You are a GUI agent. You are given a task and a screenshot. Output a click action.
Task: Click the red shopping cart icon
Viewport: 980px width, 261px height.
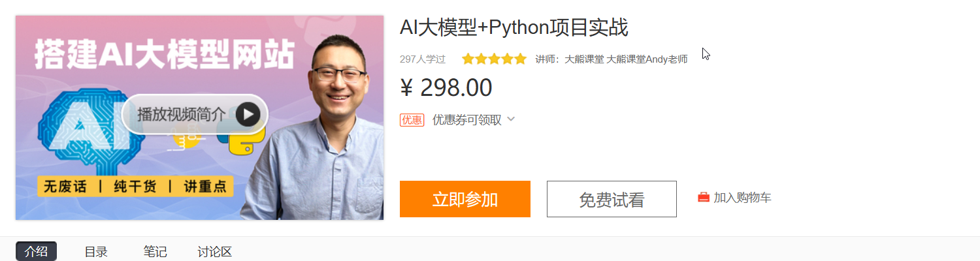click(x=704, y=197)
